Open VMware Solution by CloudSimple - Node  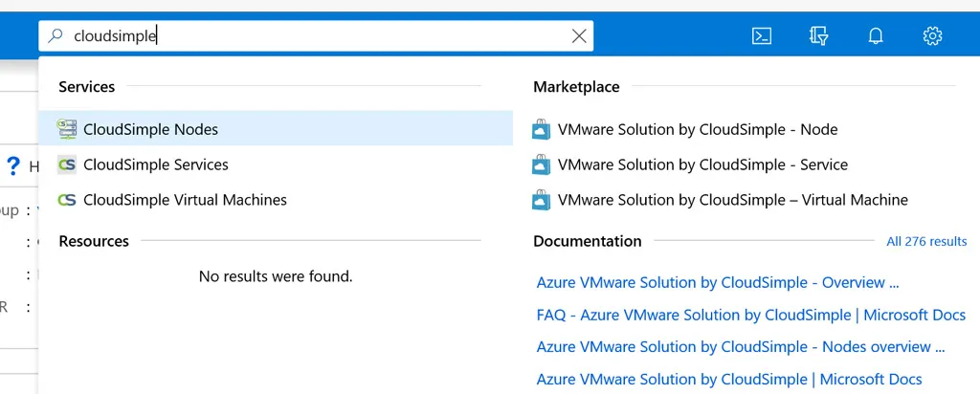click(x=698, y=129)
